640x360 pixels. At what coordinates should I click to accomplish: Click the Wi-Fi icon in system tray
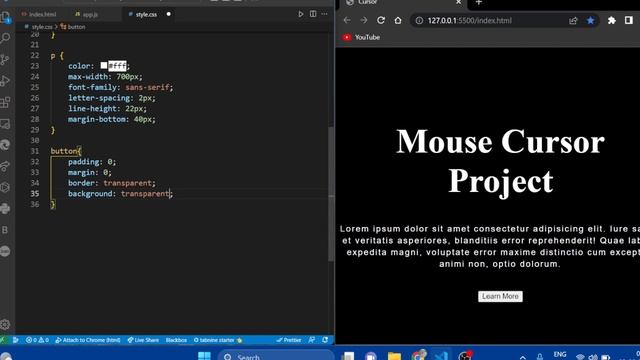(580, 357)
